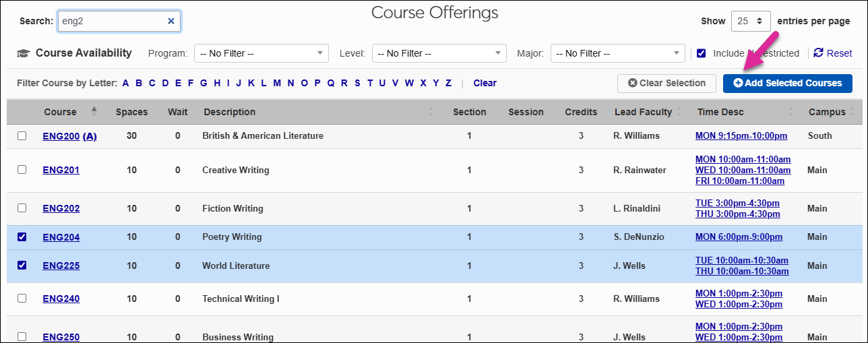Screen dimensions: 868x343
Task: Open the ENG250 course link
Action: pos(61,337)
